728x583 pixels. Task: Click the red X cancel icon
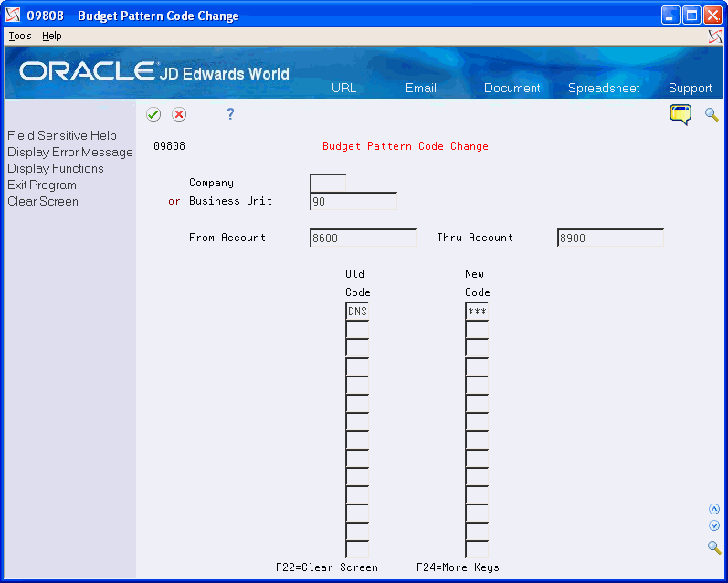coord(179,114)
